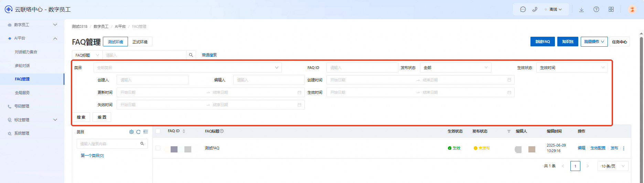Go to page 1 in pagination

point(575,166)
